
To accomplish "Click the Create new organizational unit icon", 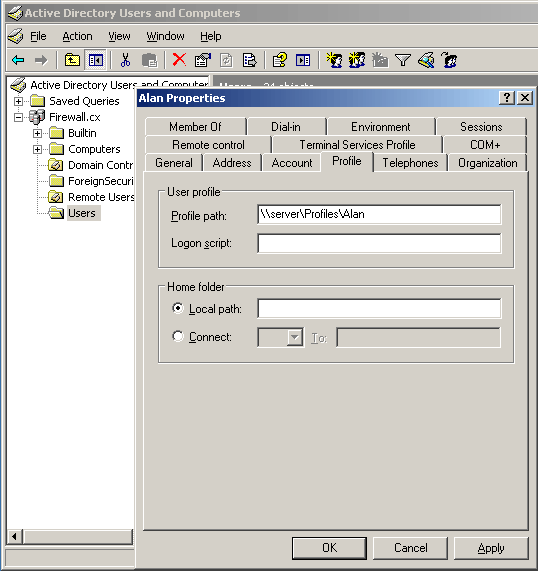I will coord(380,60).
